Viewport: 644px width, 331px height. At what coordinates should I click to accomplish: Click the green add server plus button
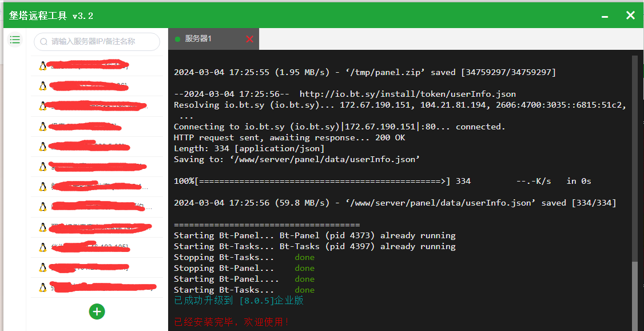97,311
